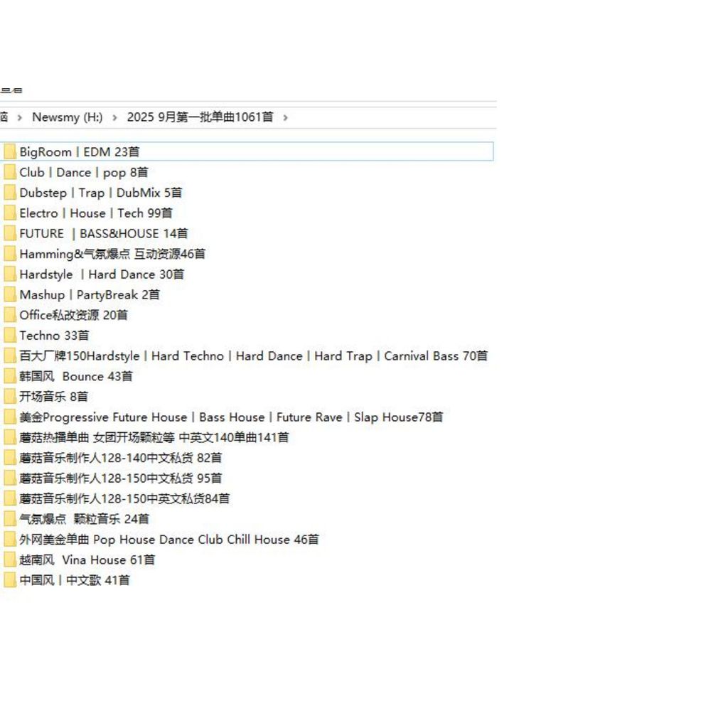The image size is (728, 728).
Task: Click the Hamming&气氛爆点 folder icon
Action: tap(10, 254)
